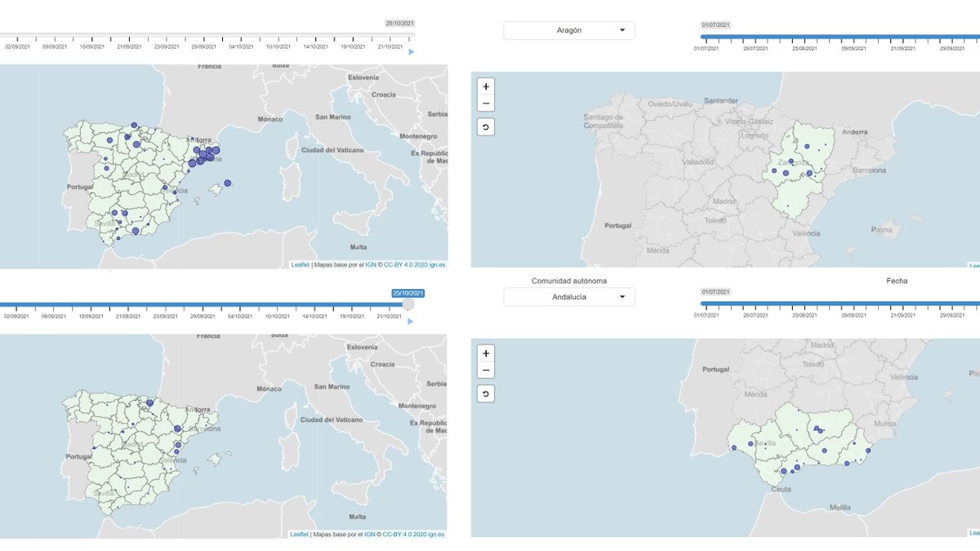The image size is (980, 551).
Task: Open the Aragón community dropdown
Action: pyautogui.click(x=569, y=30)
